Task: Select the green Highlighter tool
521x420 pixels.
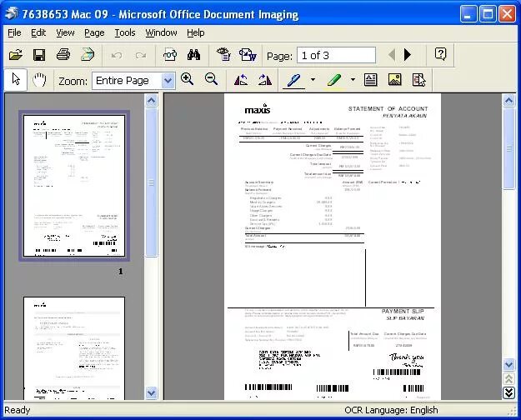Action: [x=334, y=80]
